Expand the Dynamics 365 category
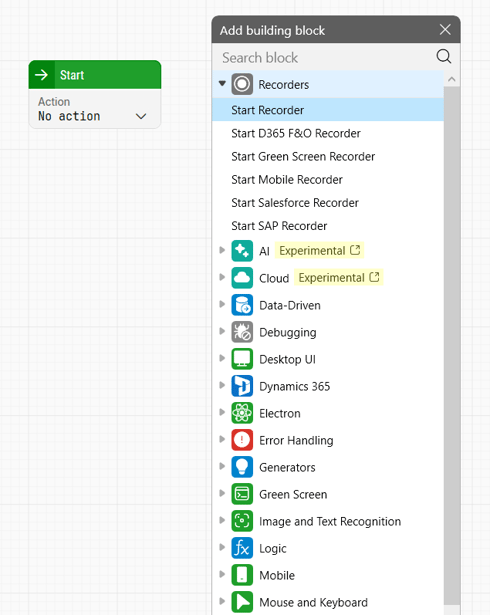The height and width of the screenshot is (615, 490). 222,385
